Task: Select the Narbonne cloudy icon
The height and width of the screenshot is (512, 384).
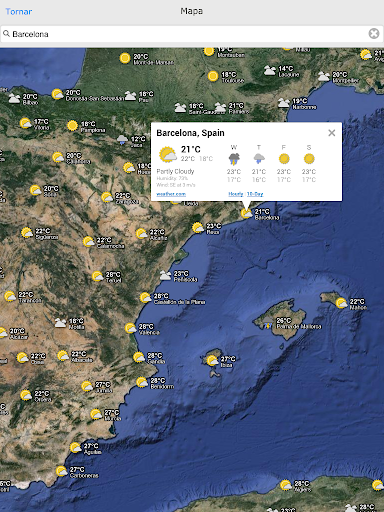Action: (284, 103)
